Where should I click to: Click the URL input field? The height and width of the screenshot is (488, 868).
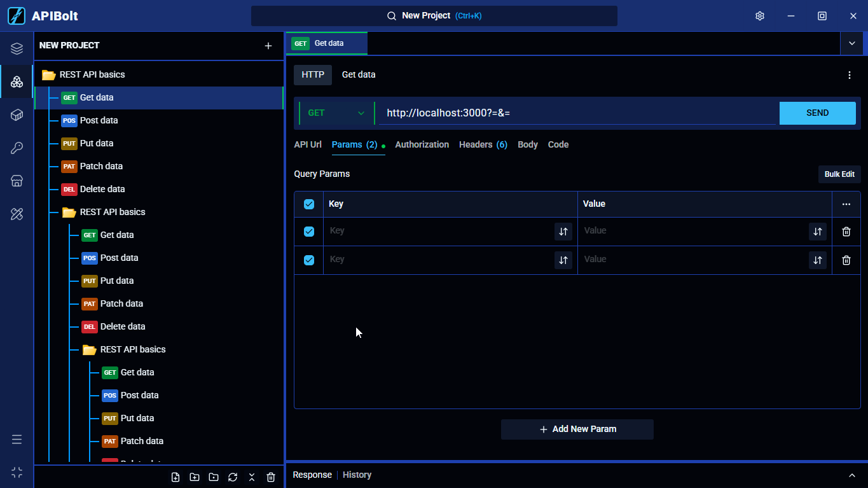coord(577,113)
